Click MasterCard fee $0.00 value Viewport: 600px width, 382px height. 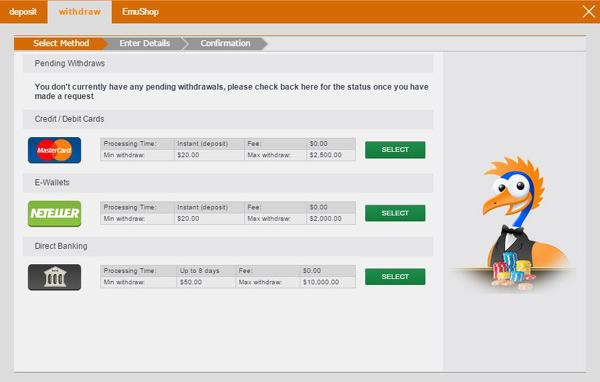[318, 144]
